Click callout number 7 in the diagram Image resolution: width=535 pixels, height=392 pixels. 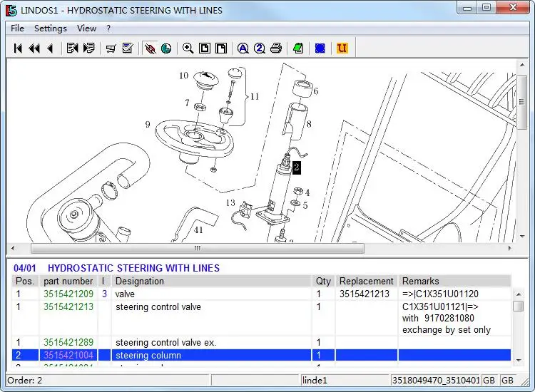coord(187,103)
